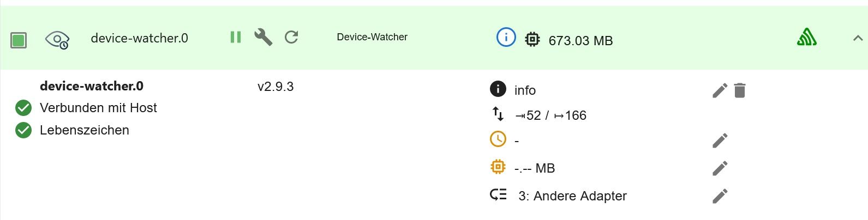The image size is (868, 220).
Task: Click the Lebenszeichen check icon
Action: [23, 131]
